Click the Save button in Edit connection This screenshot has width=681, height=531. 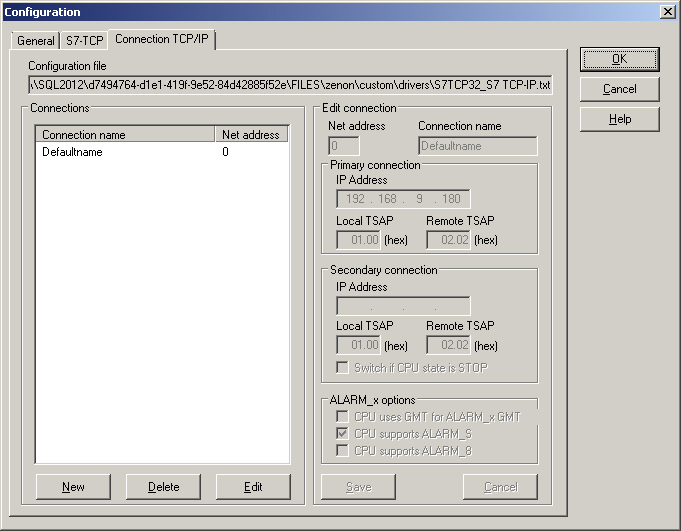click(x=358, y=487)
